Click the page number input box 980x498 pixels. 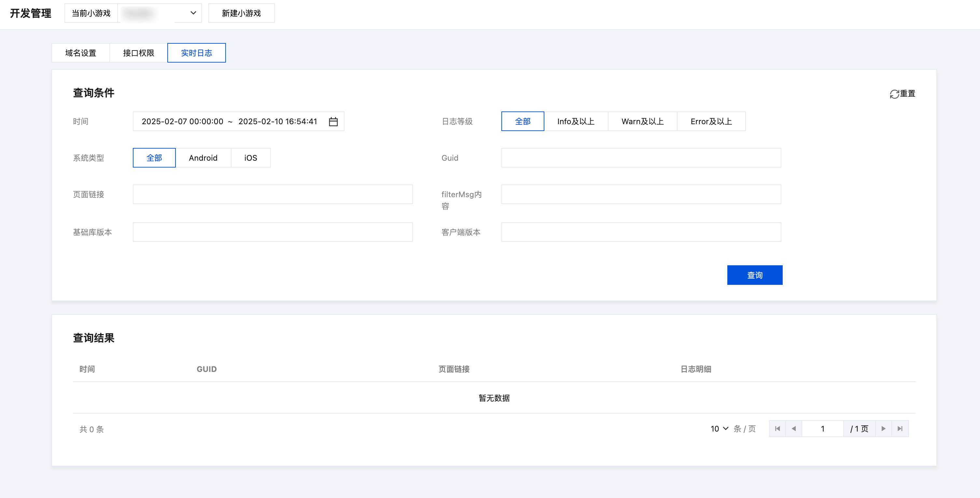tap(822, 429)
